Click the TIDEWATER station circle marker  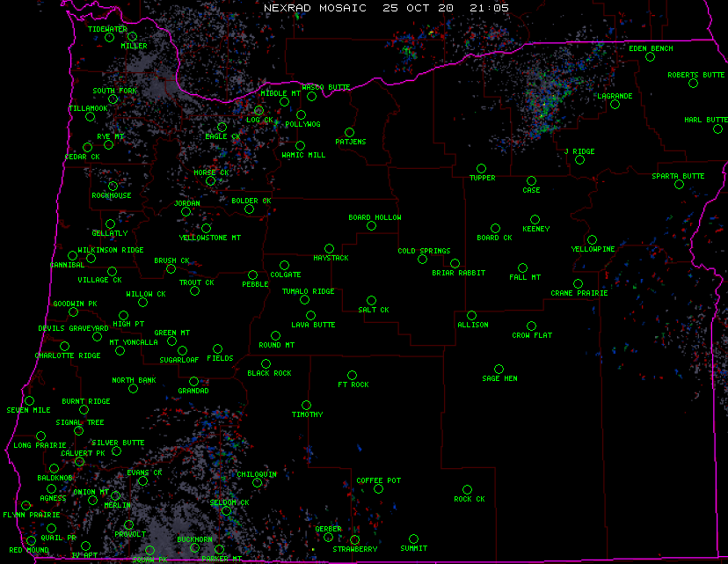point(110,38)
